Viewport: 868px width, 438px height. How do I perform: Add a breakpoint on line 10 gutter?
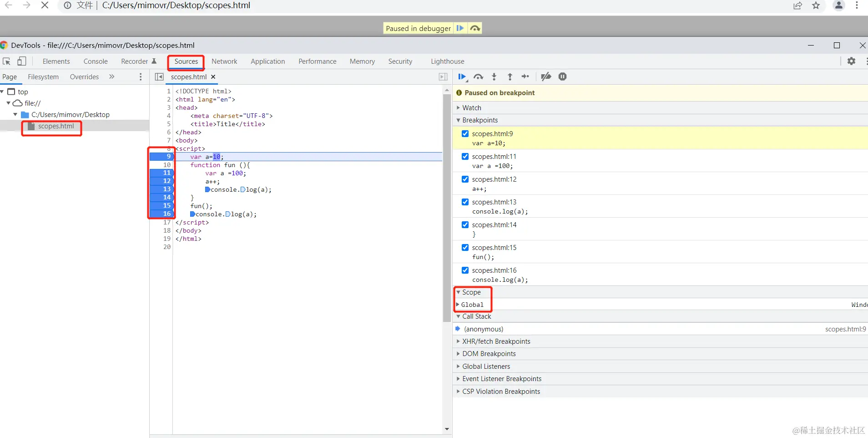(162, 165)
